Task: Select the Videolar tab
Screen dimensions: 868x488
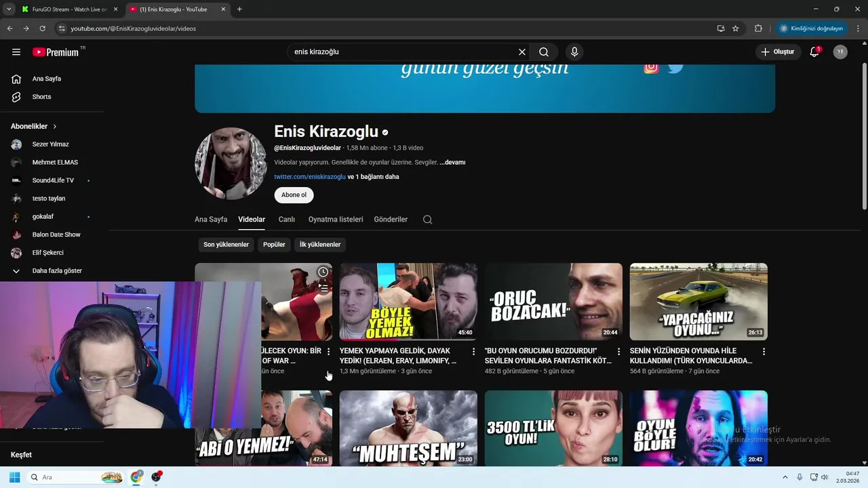Action: [x=252, y=220]
